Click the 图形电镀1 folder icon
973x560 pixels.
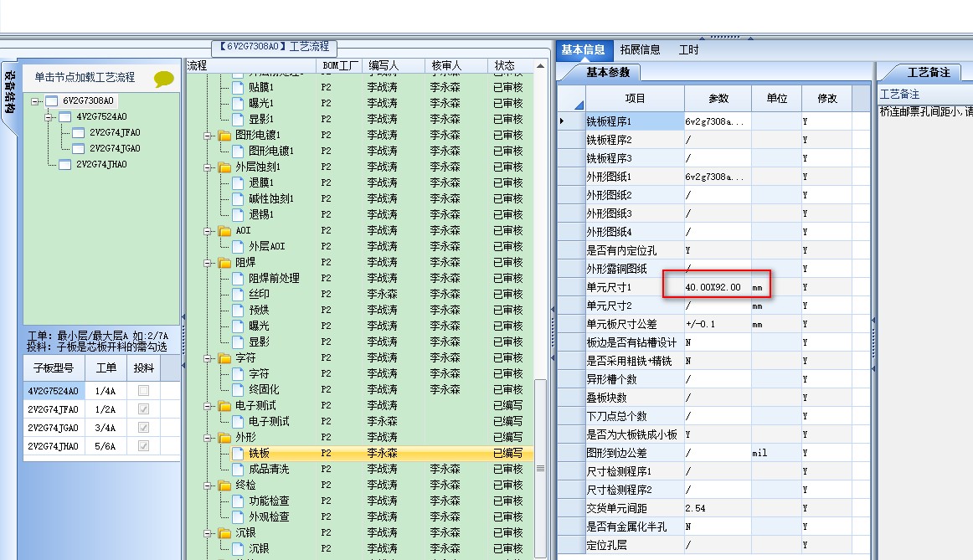coord(224,136)
